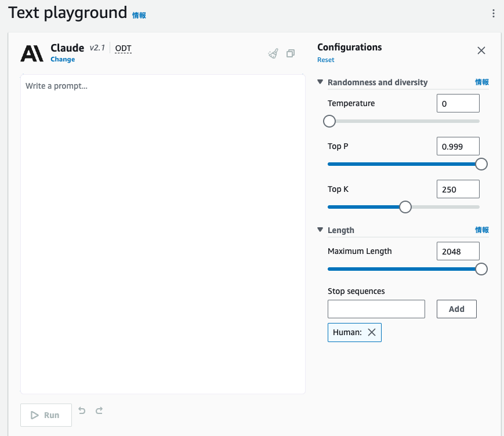Click the Temperature slider handle
This screenshot has width=504, height=436.
point(329,121)
